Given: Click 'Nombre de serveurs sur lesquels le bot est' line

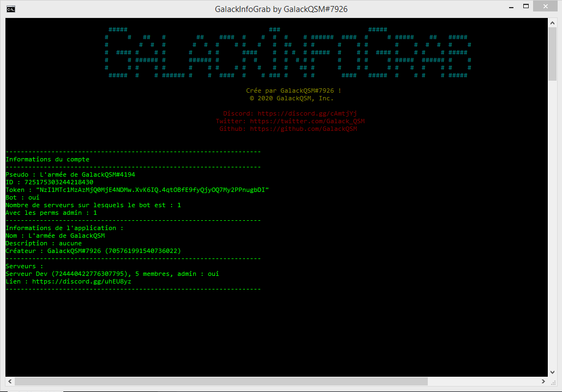Looking at the screenshot, I should coord(93,205).
